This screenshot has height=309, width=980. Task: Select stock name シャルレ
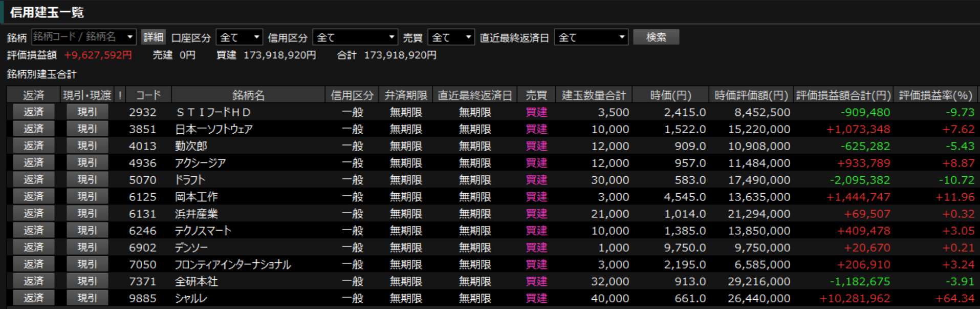click(191, 298)
